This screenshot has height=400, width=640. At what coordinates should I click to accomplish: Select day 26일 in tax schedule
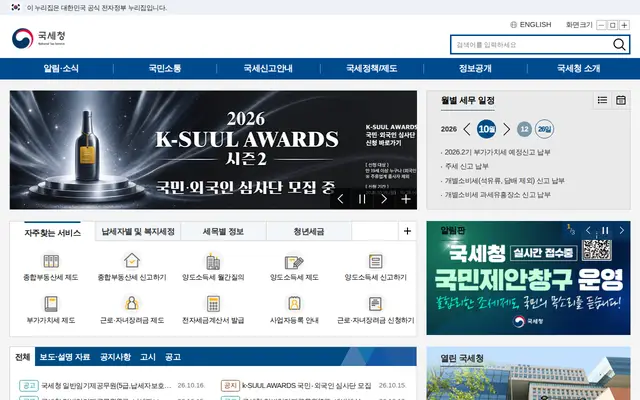[x=544, y=129]
